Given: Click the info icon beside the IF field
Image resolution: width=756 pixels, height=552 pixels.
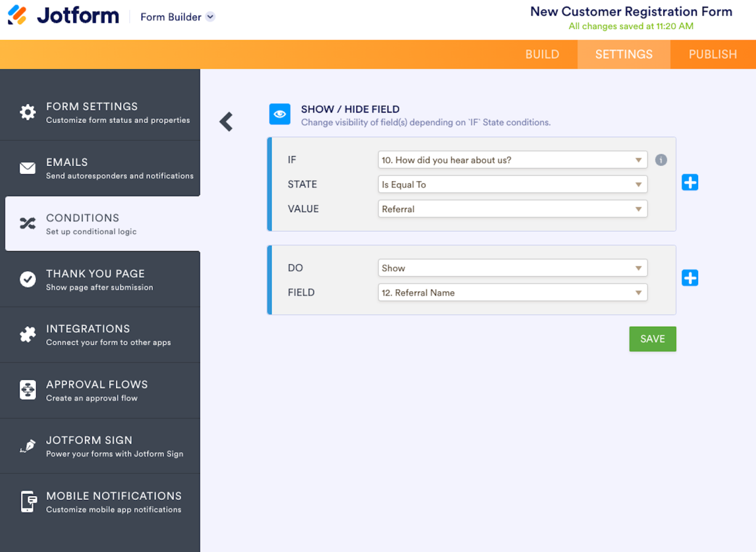Looking at the screenshot, I should [661, 160].
